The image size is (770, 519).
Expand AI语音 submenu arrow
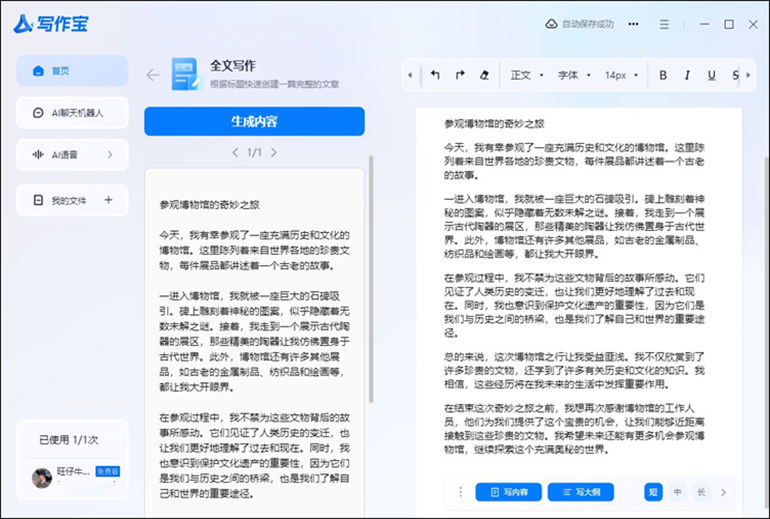click(x=110, y=155)
